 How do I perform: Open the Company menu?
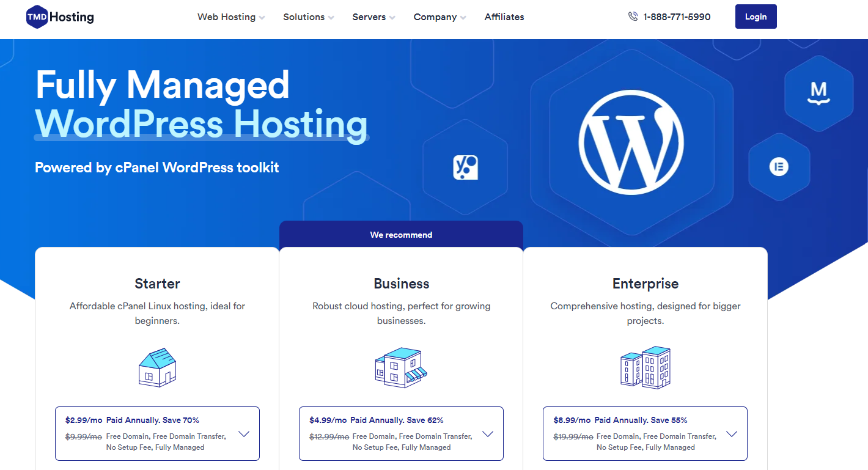coord(440,17)
